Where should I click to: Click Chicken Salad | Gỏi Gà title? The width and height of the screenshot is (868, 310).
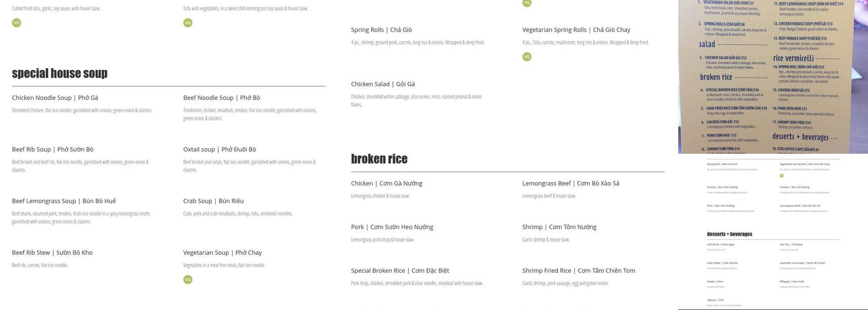[383, 84]
